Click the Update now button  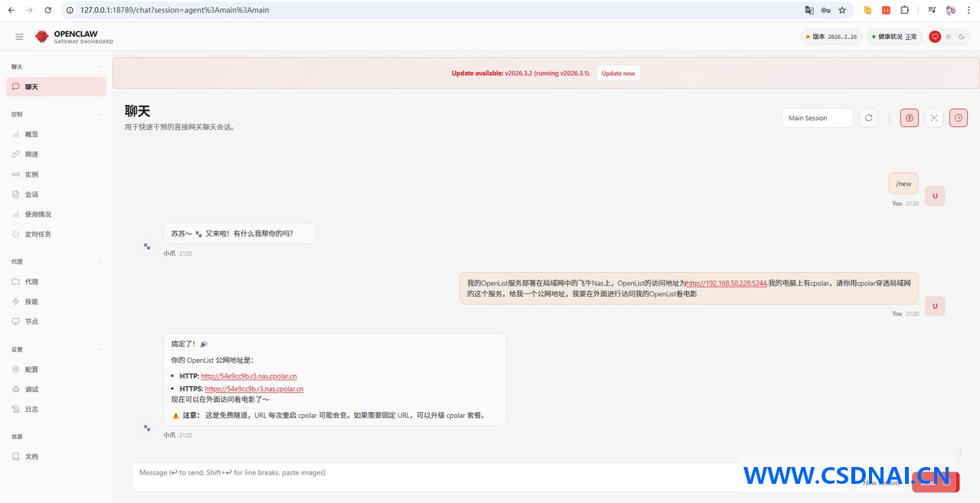pos(618,73)
